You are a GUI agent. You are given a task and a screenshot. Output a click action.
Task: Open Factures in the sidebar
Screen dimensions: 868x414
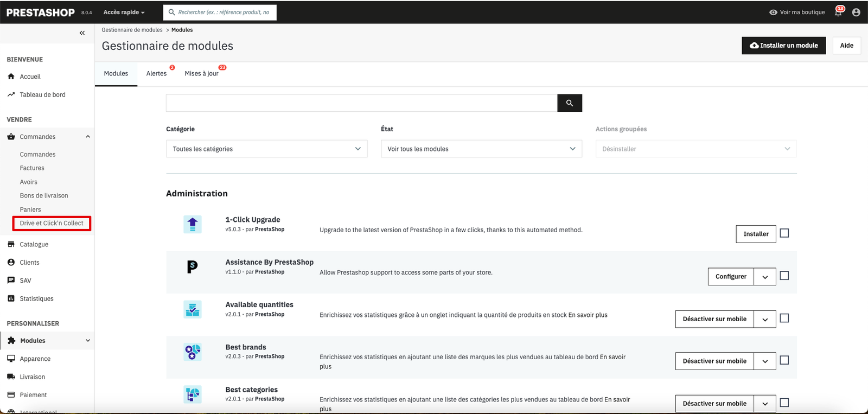[32, 168]
